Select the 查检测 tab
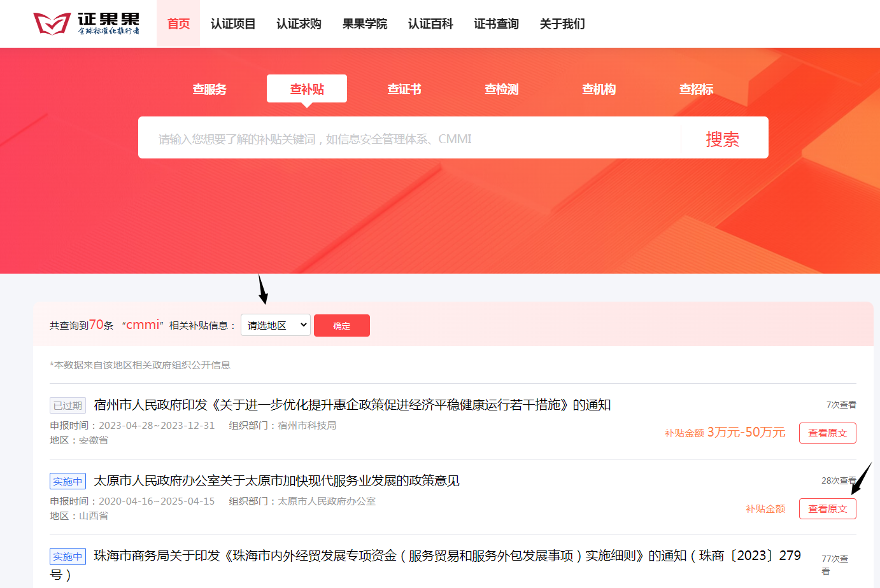The image size is (880, 588). (502, 89)
